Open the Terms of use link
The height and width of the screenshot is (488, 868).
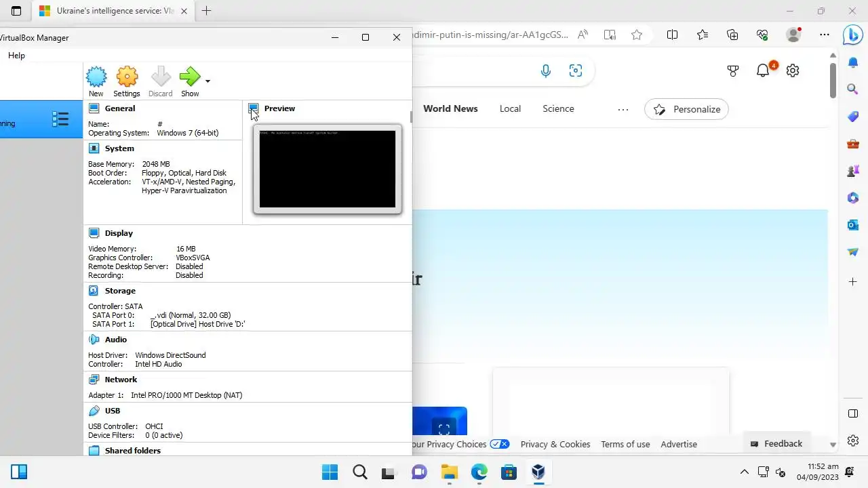(x=625, y=445)
